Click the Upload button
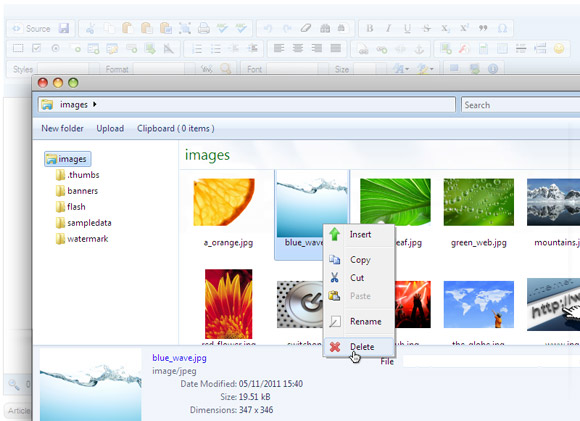 pyautogui.click(x=110, y=128)
